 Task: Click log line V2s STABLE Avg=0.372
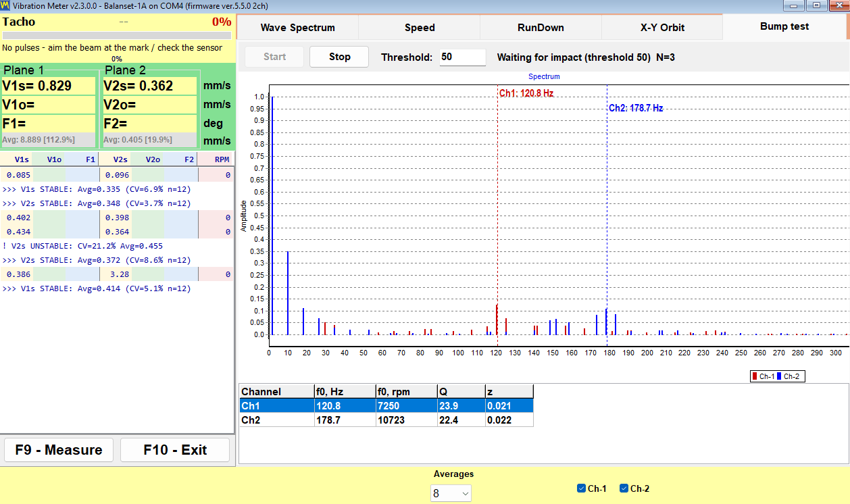(97, 260)
